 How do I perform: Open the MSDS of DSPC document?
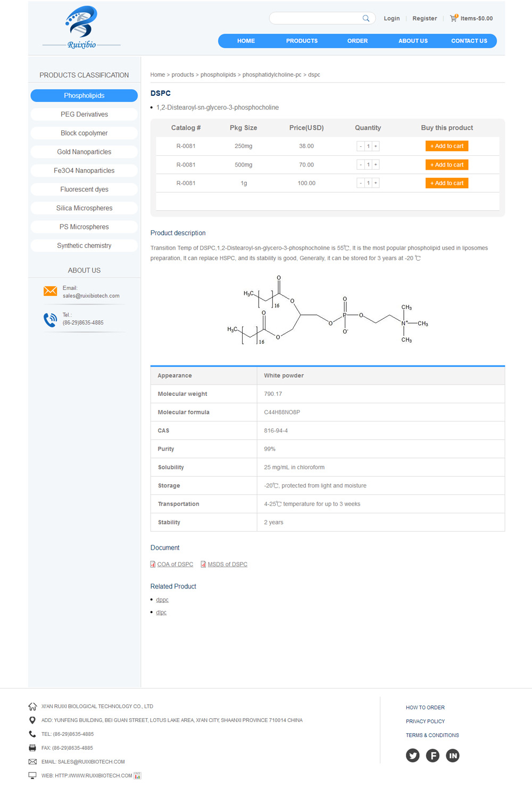point(227,565)
